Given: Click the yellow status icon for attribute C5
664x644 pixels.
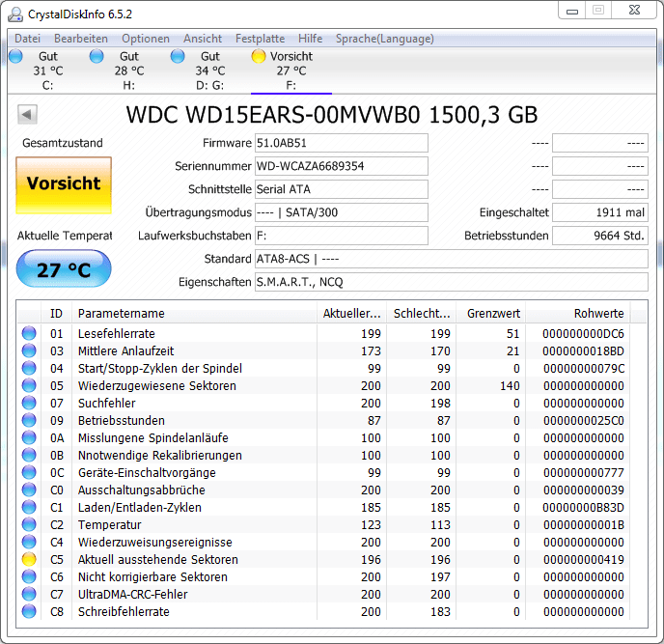Looking at the screenshot, I should point(29,560).
